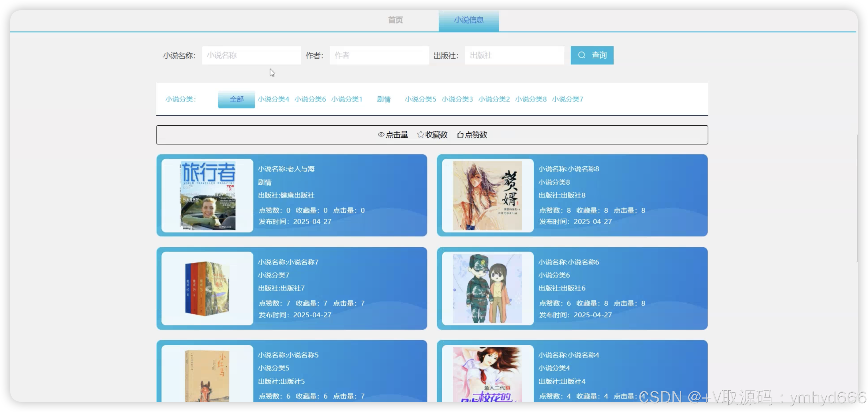Select the 小说信息 tab
Screen dimensions: 868x412
point(469,20)
